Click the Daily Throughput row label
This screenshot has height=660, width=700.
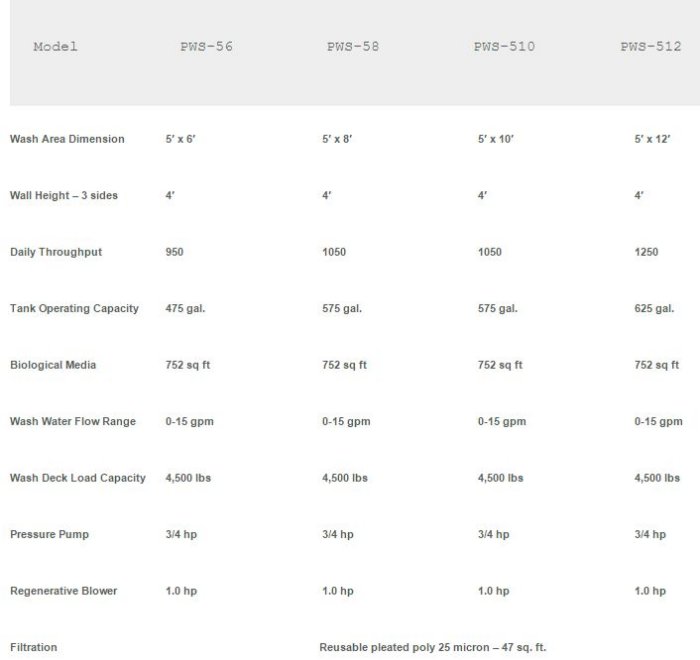point(56,252)
